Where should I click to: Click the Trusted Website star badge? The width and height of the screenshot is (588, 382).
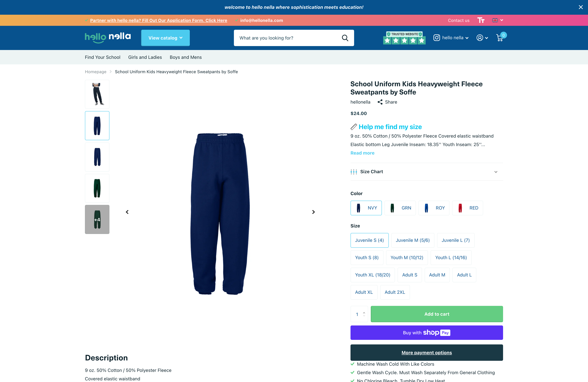coord(404,38)
